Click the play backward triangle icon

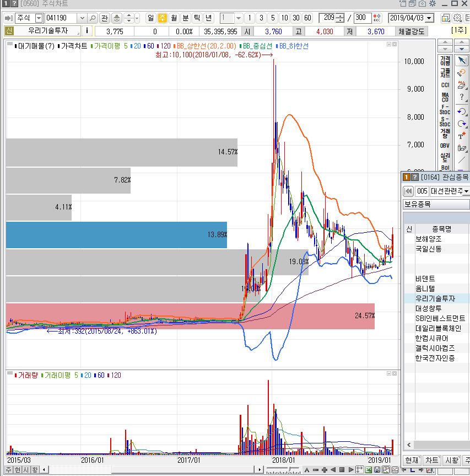(333, 469)
